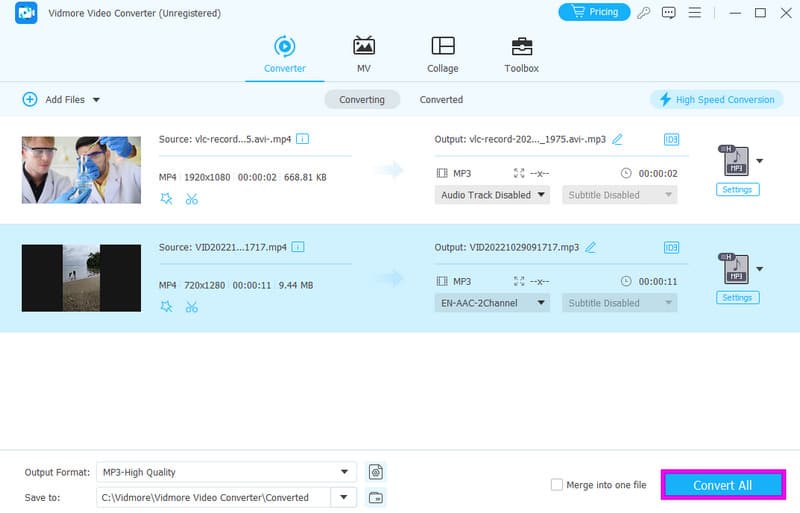The image size is (800, 513).
Task: Click the star enhance icon for second video
Action: pyautogui.click(x=166, y=307)
